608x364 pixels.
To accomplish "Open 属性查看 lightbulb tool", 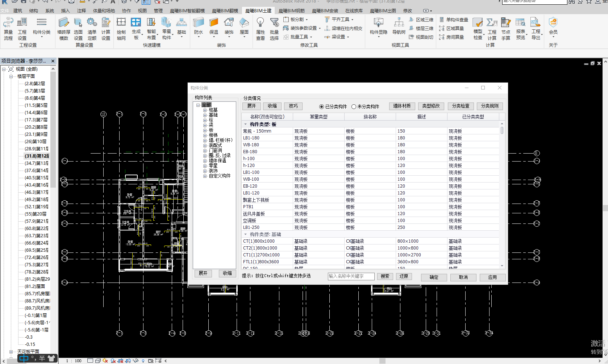I will point(261,29).
